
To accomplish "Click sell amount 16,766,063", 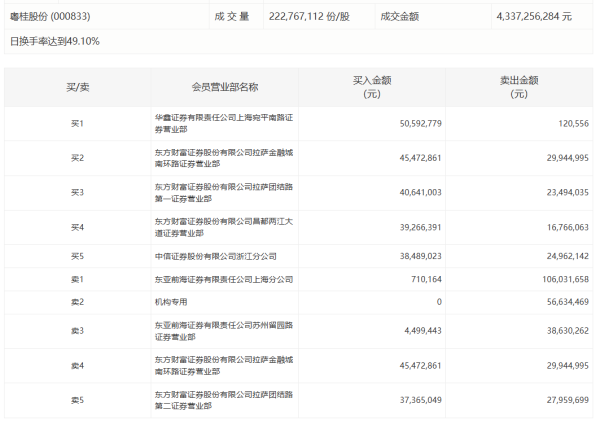I will point(567,228).
